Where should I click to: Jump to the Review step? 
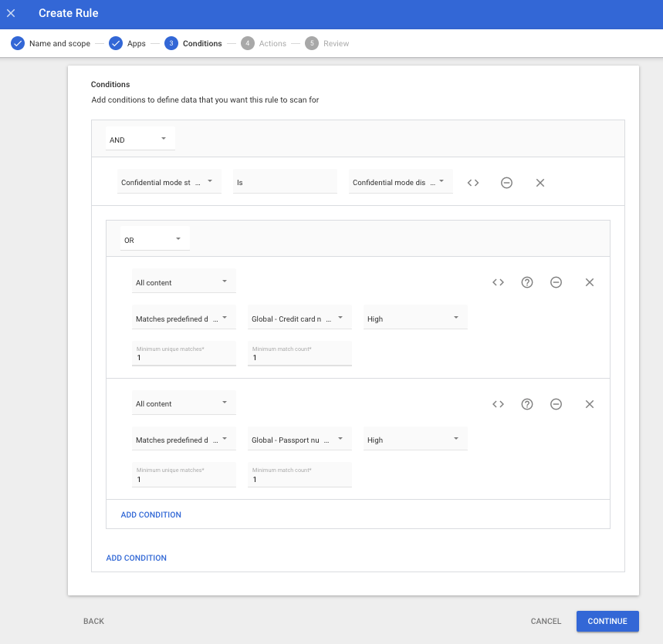(x=326, y=43)
